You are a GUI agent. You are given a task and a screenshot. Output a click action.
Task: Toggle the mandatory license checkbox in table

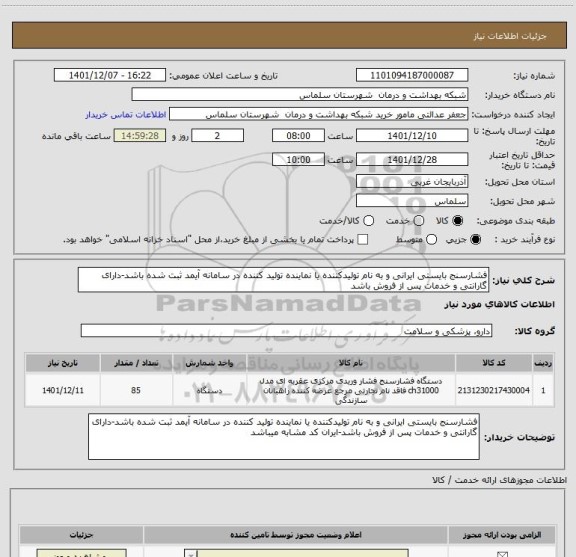click(502, 554)
